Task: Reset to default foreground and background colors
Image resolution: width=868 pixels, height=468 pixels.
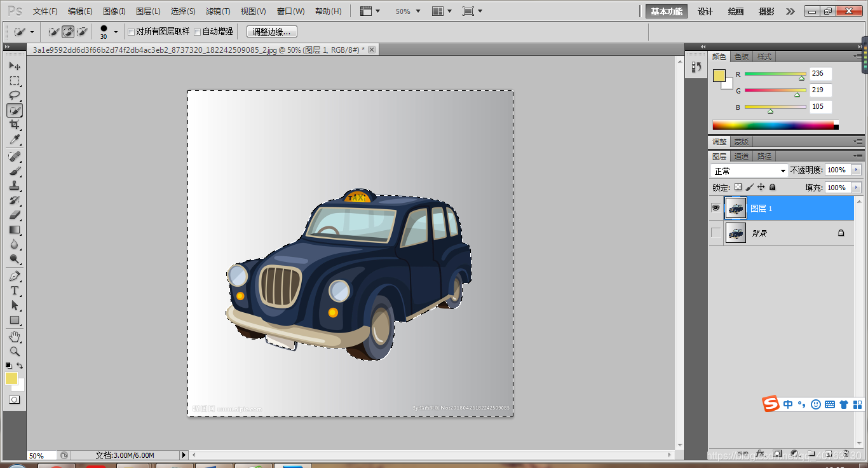Action: tap(8, 366)
